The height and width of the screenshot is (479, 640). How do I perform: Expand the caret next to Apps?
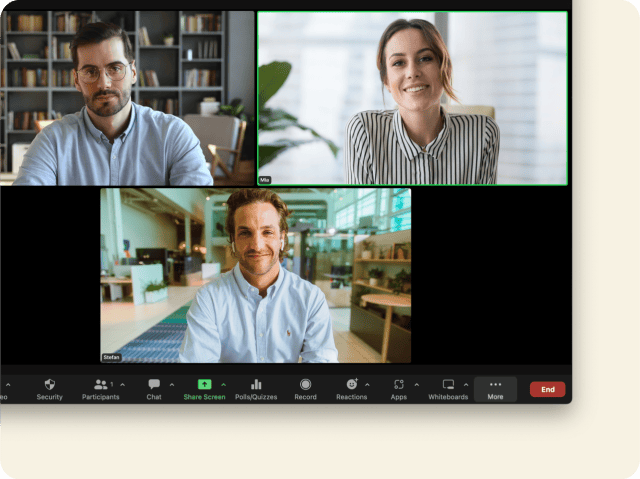416,385
